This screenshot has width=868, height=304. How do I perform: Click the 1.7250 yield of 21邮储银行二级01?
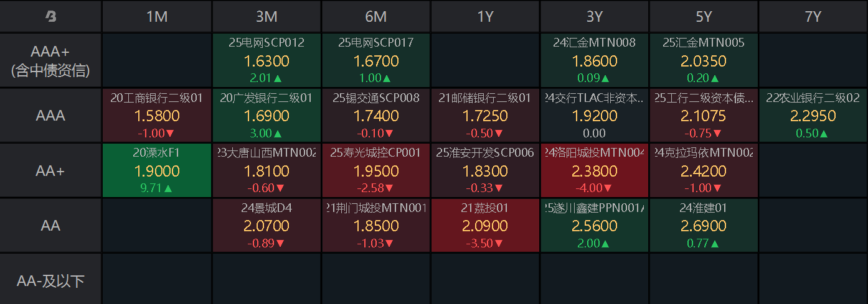[485, 116]
